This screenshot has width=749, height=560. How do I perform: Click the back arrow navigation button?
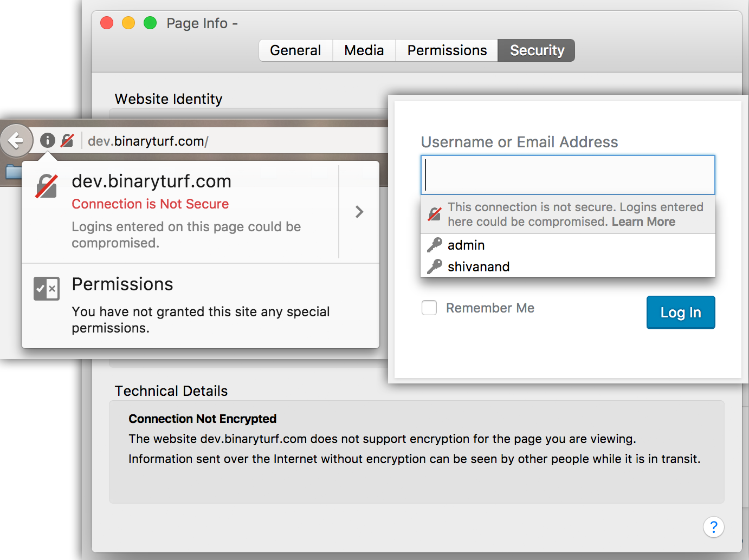[16, 141]
